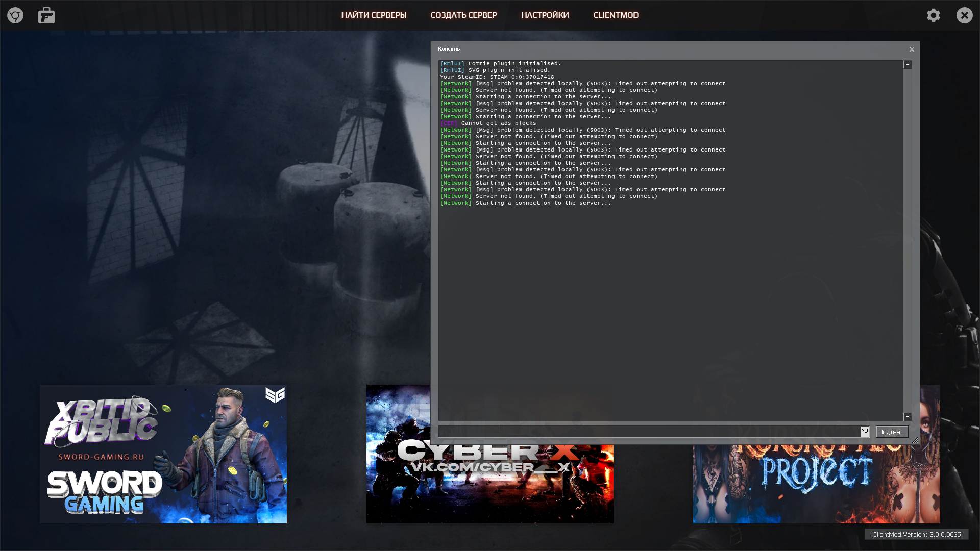Open the browser icon at top-left

tap(15, 15)
